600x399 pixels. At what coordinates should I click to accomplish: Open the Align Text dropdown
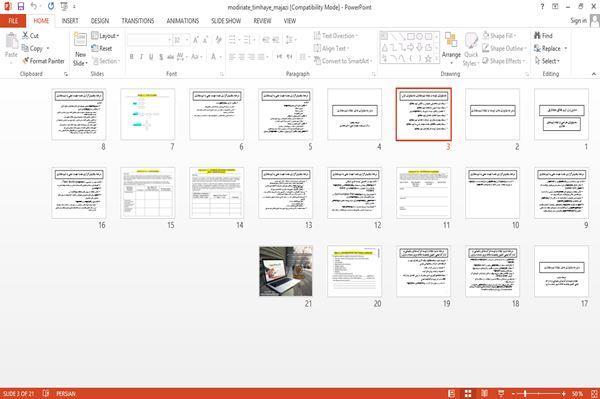pos(331,48)
